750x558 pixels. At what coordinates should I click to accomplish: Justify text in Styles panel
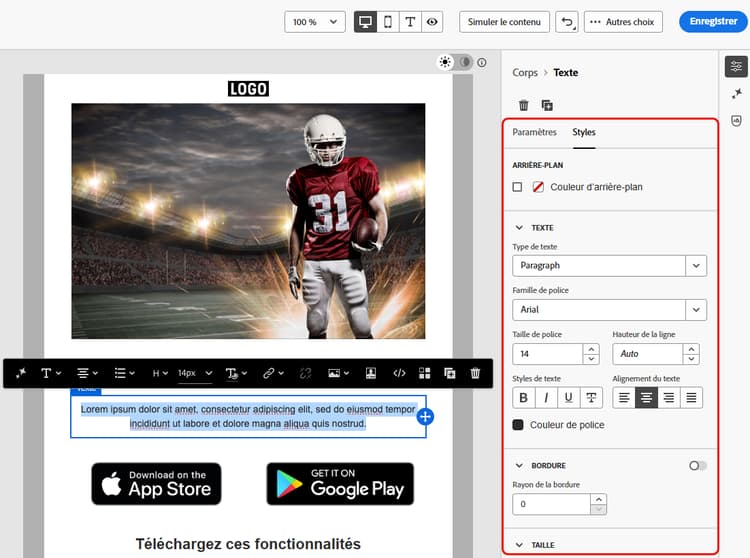(x=692, y=398)
